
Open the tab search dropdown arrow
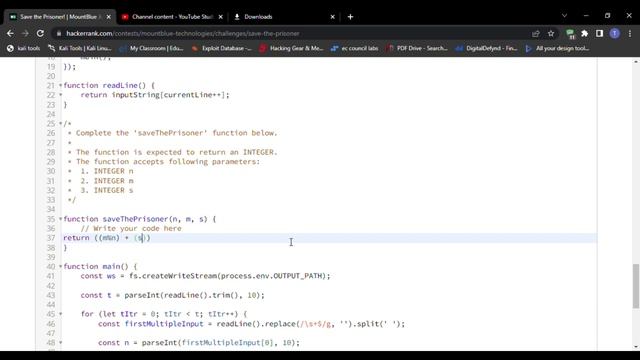564,16
